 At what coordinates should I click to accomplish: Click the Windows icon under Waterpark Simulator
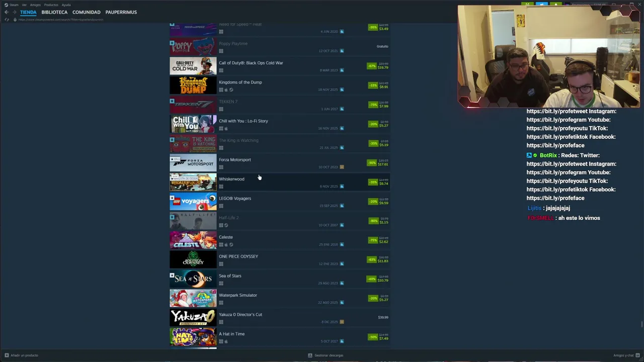pos(221,303)
